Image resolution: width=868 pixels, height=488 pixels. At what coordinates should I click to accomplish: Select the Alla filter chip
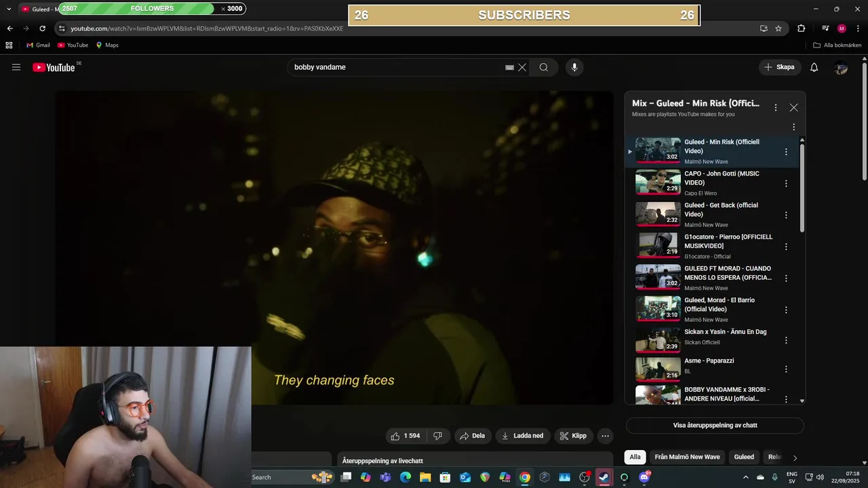(x=635, y=457)
